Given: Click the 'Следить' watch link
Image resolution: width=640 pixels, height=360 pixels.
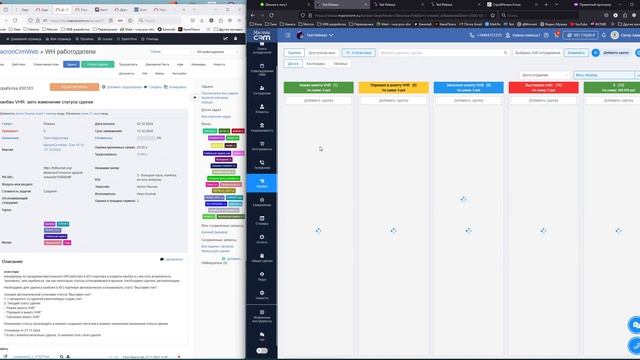Looking at the screenshot, I should (x=153, y=87).
